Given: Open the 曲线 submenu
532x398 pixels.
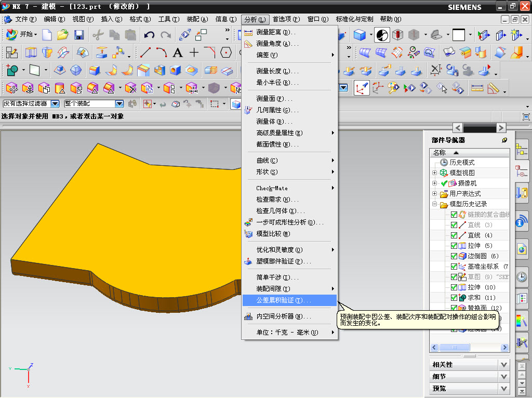Looking at the screenshot, I should click(x=289, y=160).
